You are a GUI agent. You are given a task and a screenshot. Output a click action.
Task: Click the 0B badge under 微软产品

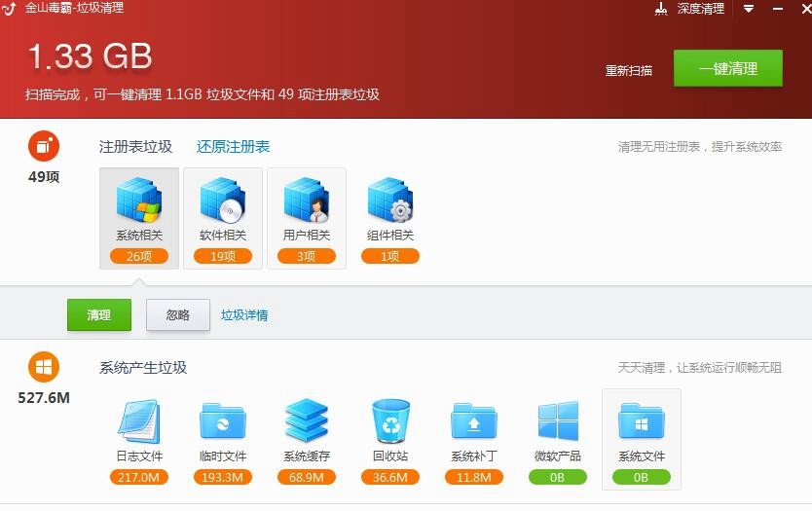[558, 477]
